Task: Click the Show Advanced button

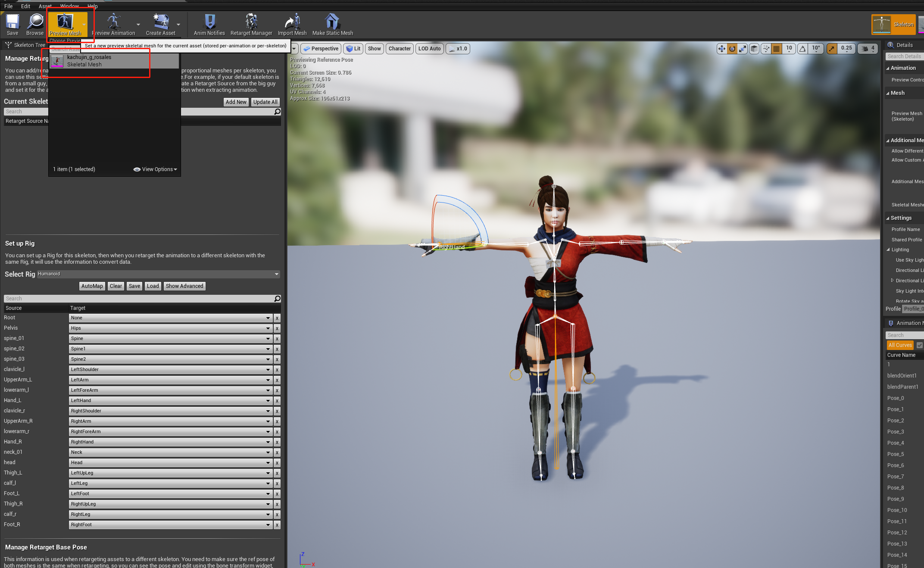Action: (184, 286)
